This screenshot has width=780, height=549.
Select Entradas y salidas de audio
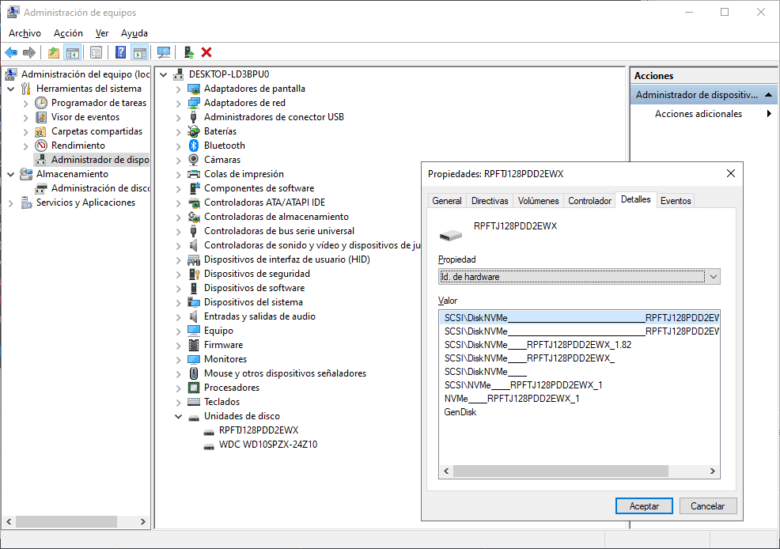pos(259,316)
